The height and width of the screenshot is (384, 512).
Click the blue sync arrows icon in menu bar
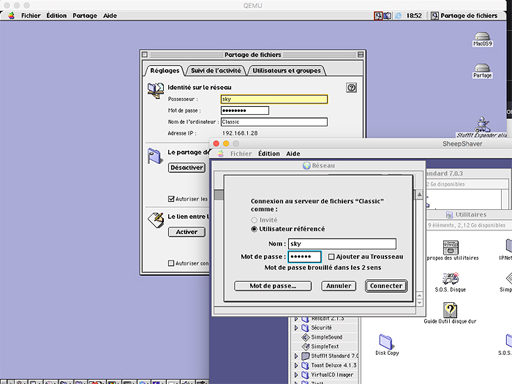[398, 16]
